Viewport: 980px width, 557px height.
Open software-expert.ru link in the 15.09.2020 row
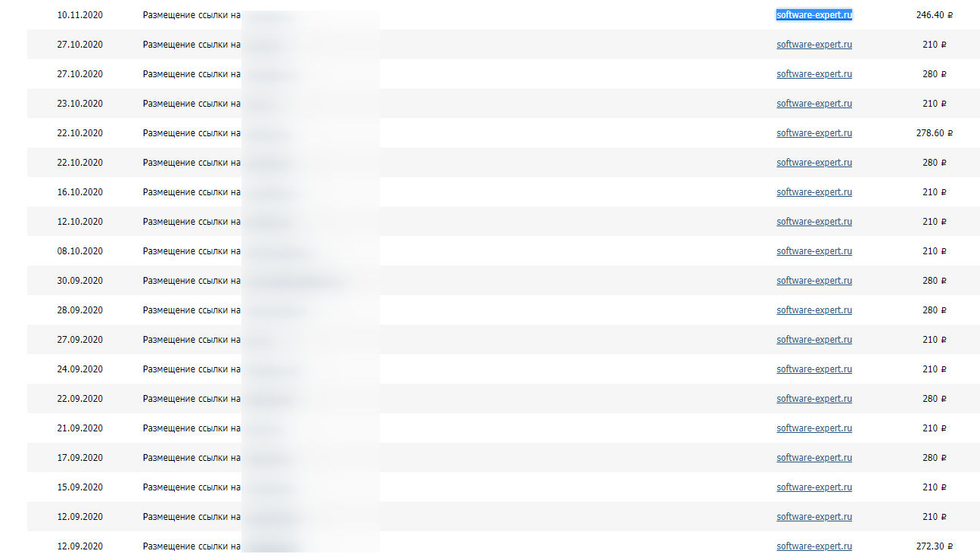(x=814, y=487)
